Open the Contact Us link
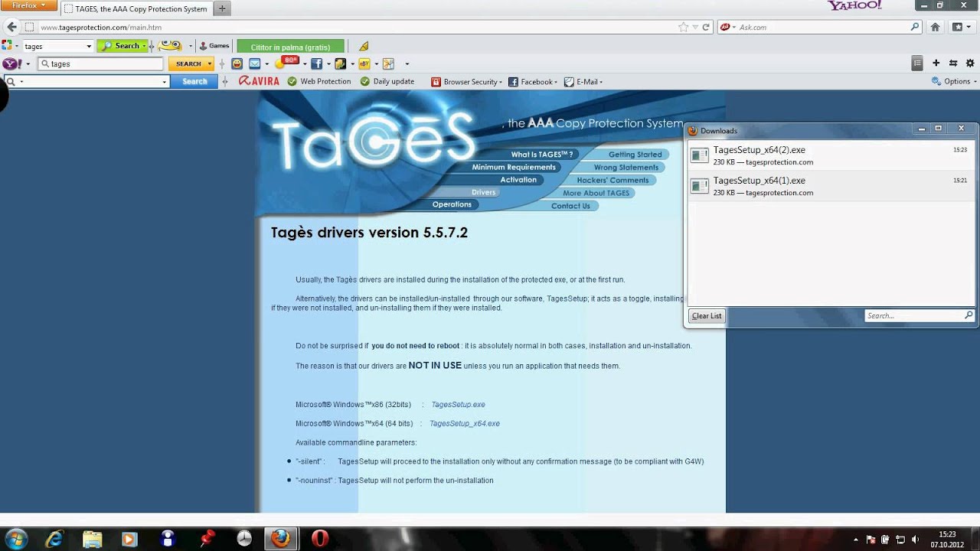Viewport: 980px width, 551px height. (570, 206)
